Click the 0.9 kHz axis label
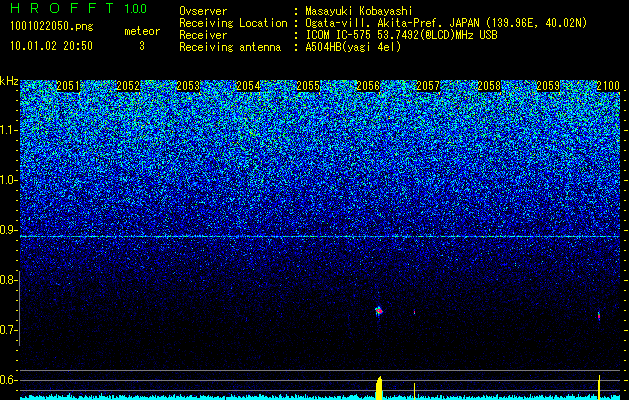 (8, 230)
